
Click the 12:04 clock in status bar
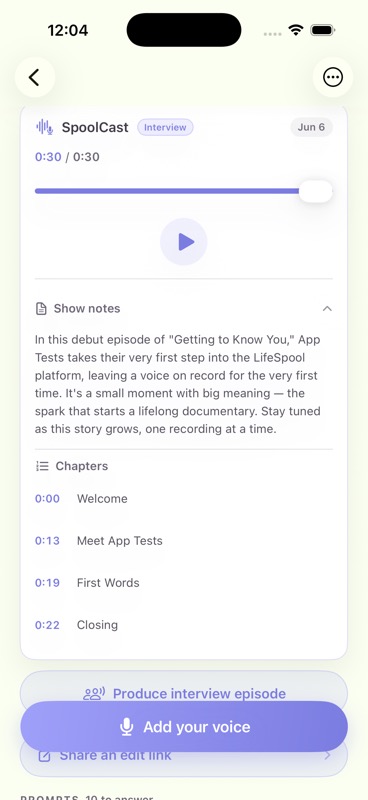click(68, 31)
